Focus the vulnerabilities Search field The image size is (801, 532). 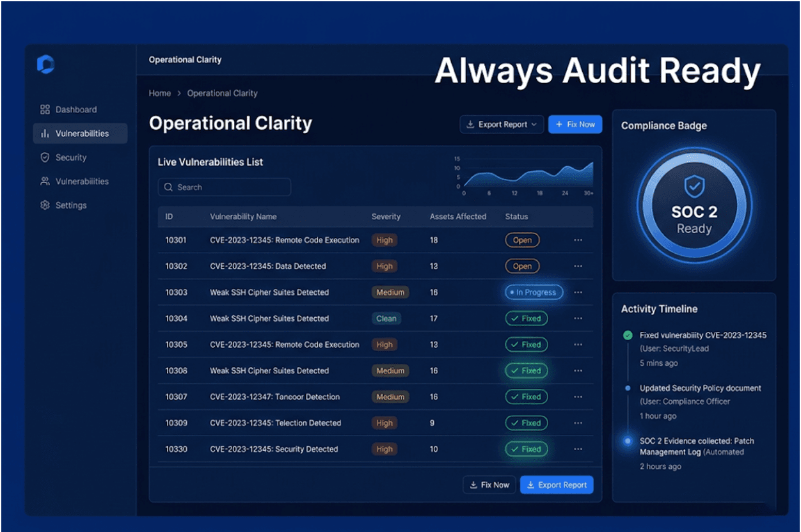pyautogui.click(x=224, y=187)
